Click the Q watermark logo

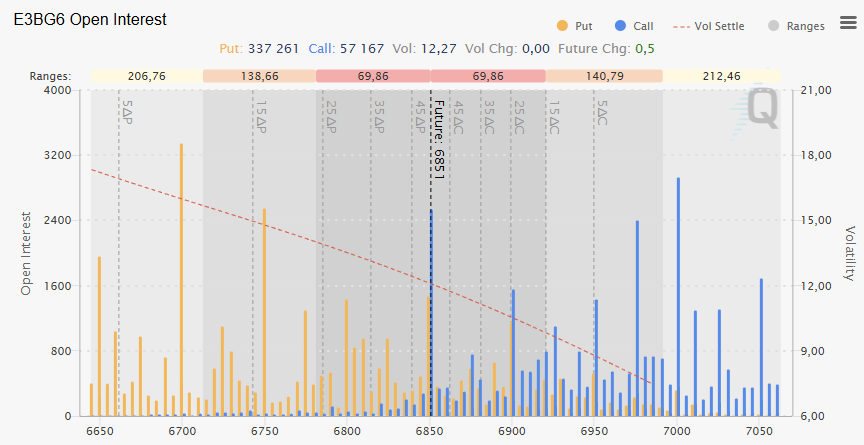(x=762, y=110)
